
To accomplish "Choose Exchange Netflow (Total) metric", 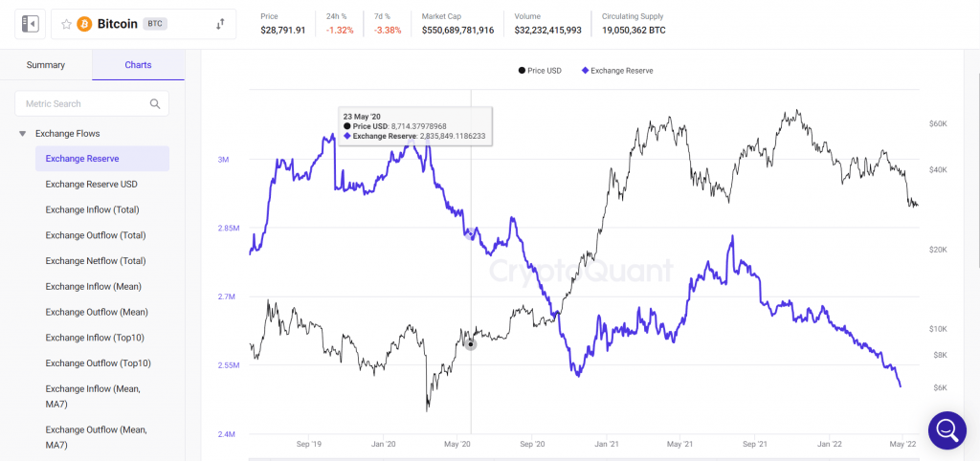I will pos(96,260).
